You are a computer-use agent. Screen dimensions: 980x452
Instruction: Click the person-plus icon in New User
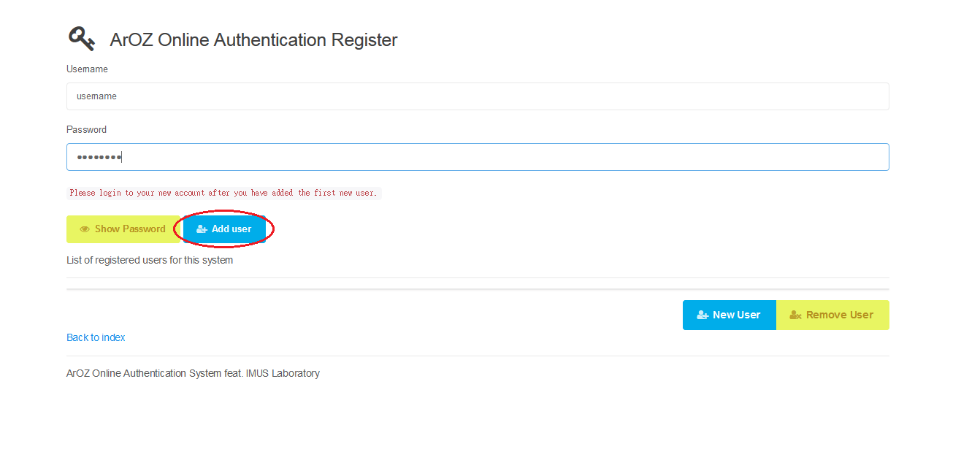coord(703,315)
